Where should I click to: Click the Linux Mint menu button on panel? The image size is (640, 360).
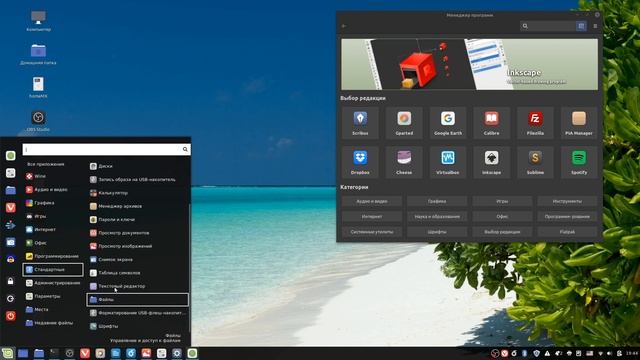click(x=7, y=353)
